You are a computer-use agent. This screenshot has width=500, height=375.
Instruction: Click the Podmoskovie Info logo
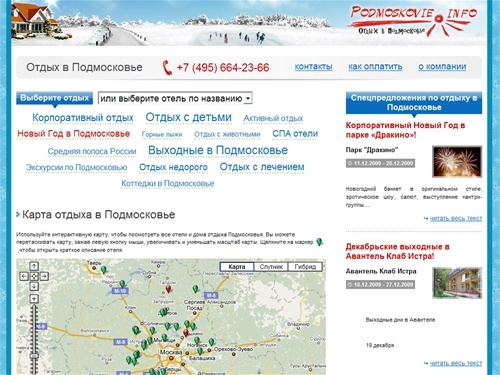[x=413, y=20]
